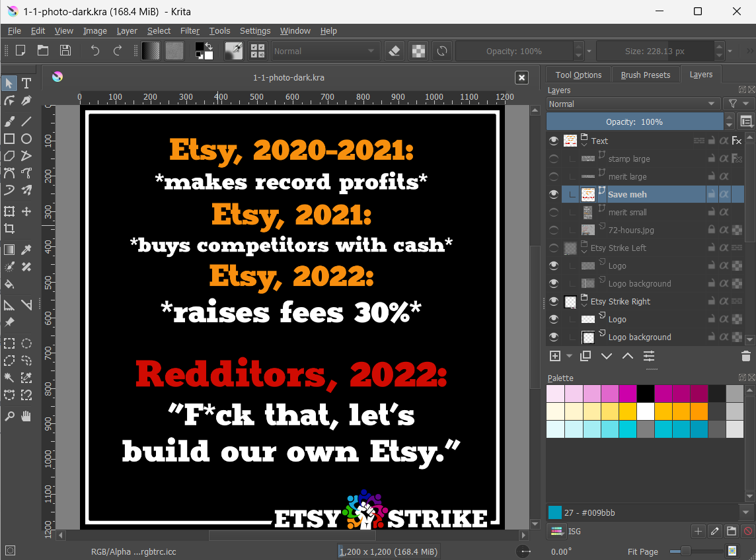This screenshot has width=756, height=560.
Task: Choose palette via ISG button
Action: 557,531
